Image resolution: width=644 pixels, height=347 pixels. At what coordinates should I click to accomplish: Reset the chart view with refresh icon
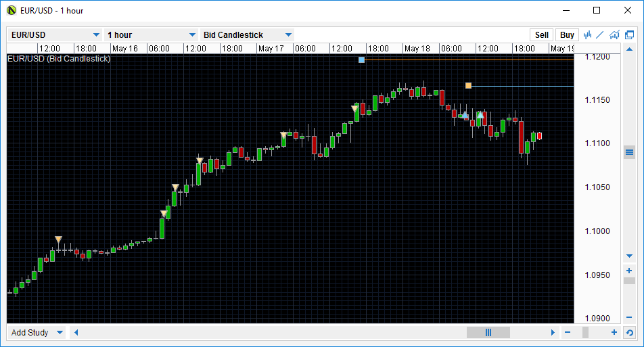click(629, 332)
